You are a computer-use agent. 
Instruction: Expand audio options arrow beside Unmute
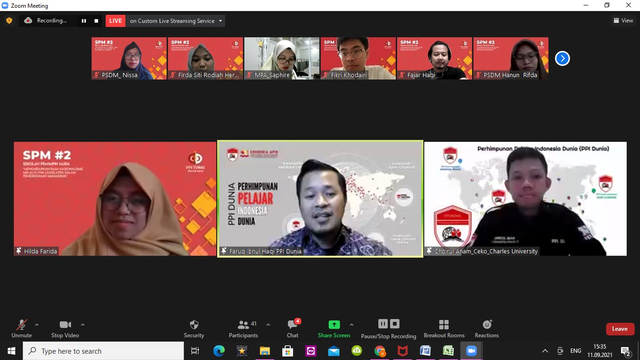pyautogui.click(x=37, y=325)
